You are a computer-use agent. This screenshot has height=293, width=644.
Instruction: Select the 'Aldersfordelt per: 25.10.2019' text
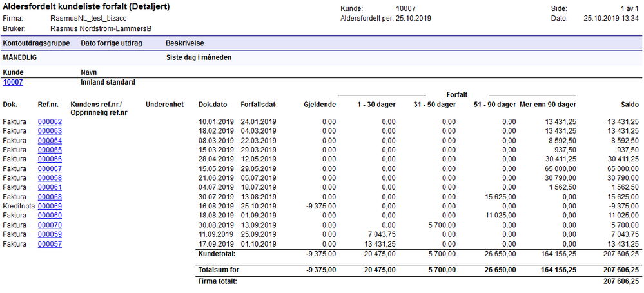(x=385, y=19)
